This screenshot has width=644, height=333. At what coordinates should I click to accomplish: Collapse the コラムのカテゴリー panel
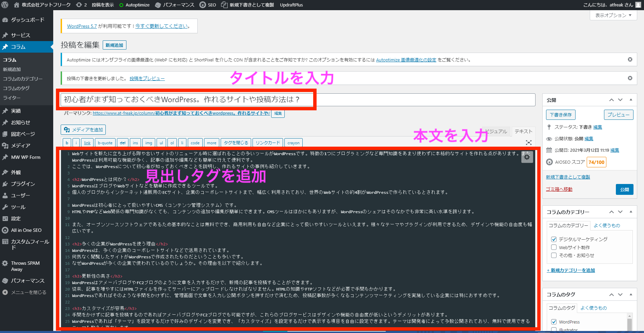pos(631,212)
